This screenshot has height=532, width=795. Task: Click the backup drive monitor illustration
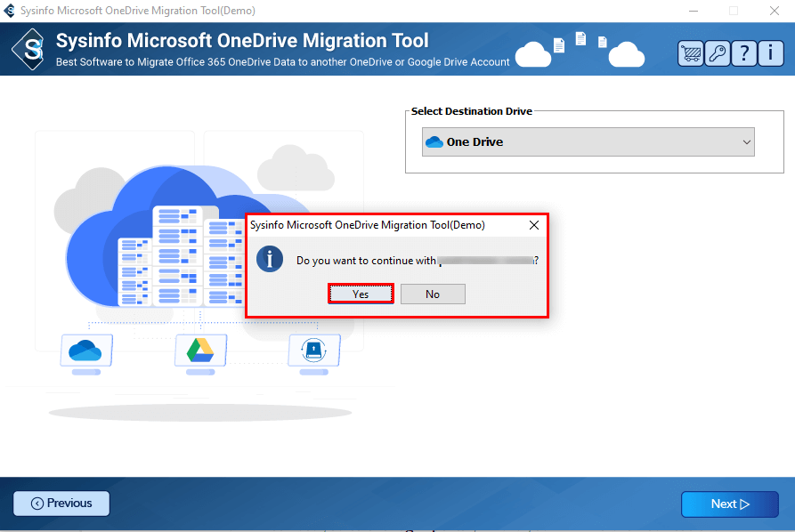click(314, 354)
